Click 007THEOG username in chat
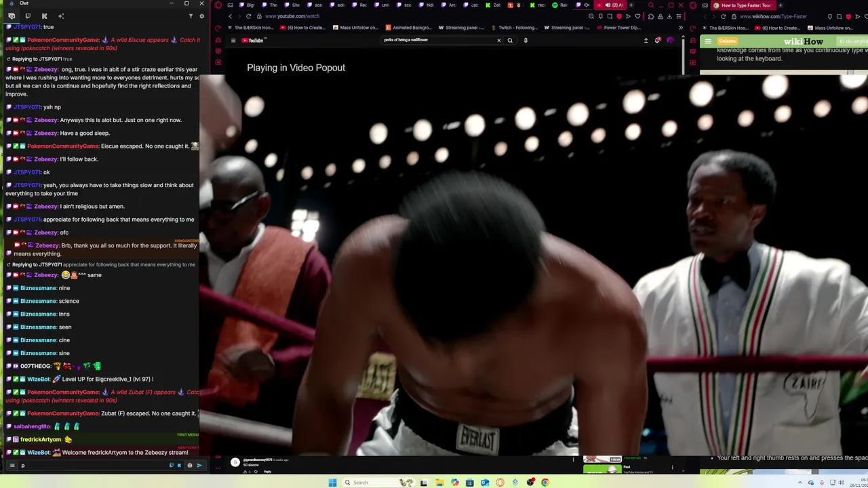This screenshot has height=488, width=868. pyautogui.click(x=35, y=366)
